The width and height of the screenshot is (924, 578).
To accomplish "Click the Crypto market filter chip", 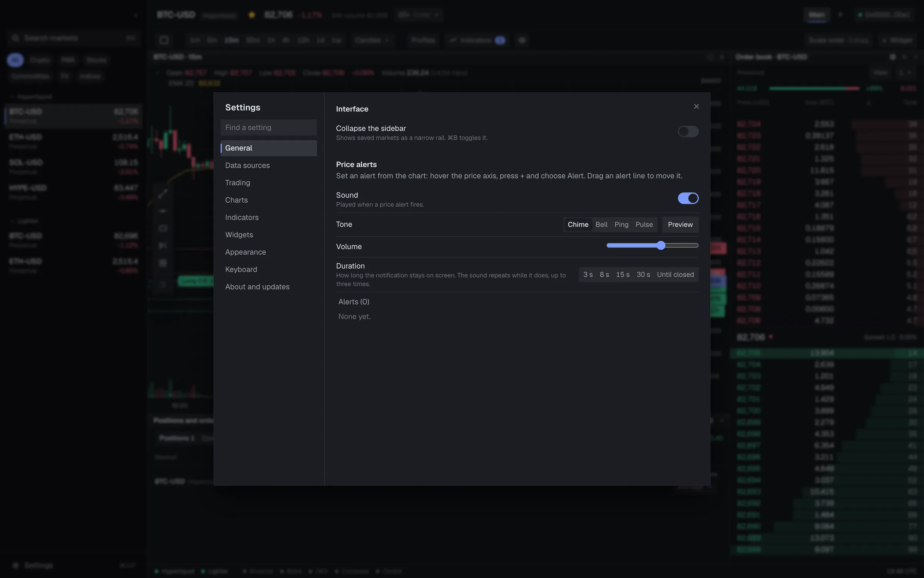I will click(x=40, y=60).
